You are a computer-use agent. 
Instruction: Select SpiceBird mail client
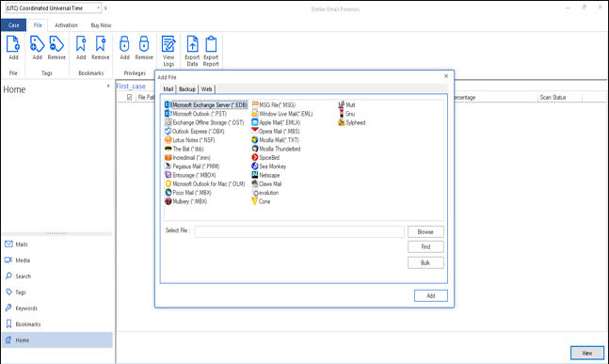pos(265,158)
